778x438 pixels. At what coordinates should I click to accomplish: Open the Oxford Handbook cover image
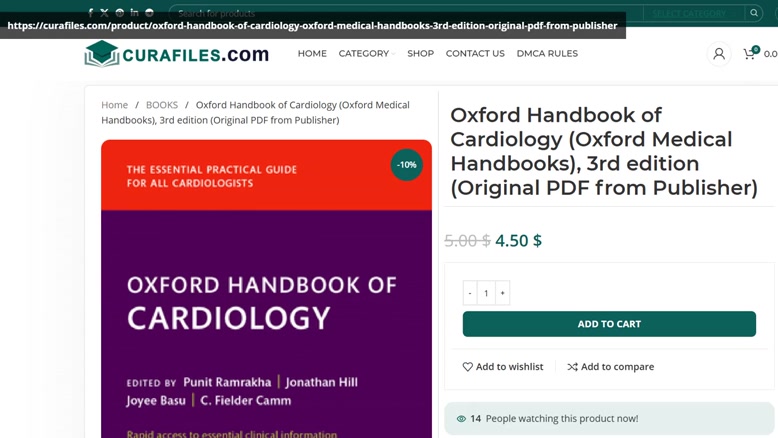pyautogui.click(x=266, y=289)
